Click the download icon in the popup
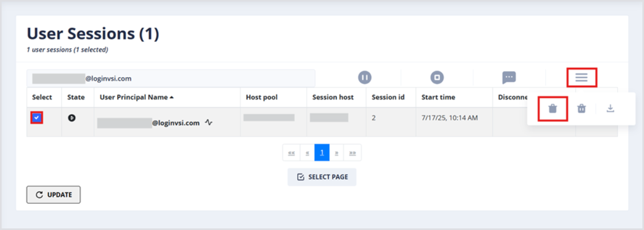Image resolution: width=644 pixels, height=230 pixels. [x=610, y=108]
